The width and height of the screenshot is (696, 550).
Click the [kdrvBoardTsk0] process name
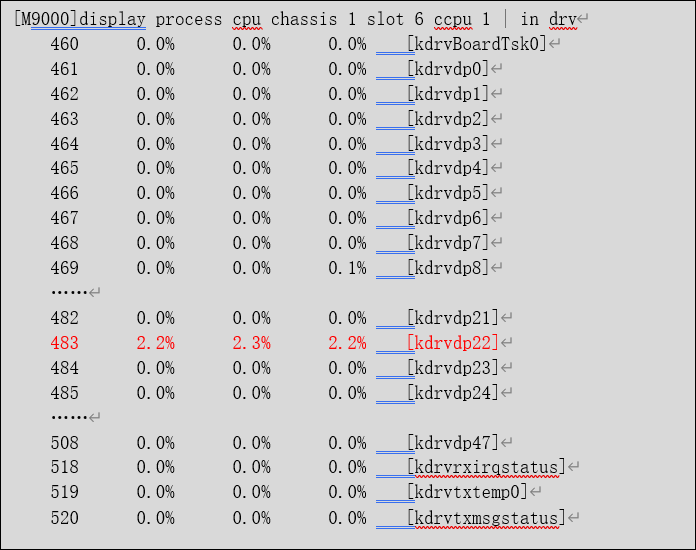click(x=477, y=44)
